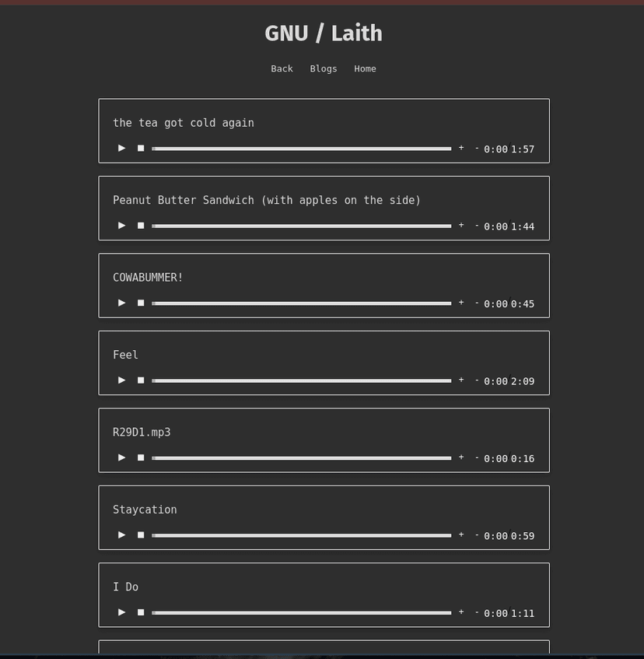Click the Back navigation link
The width and height of the screenshot is (644, 659).
[x=282, y=68]
